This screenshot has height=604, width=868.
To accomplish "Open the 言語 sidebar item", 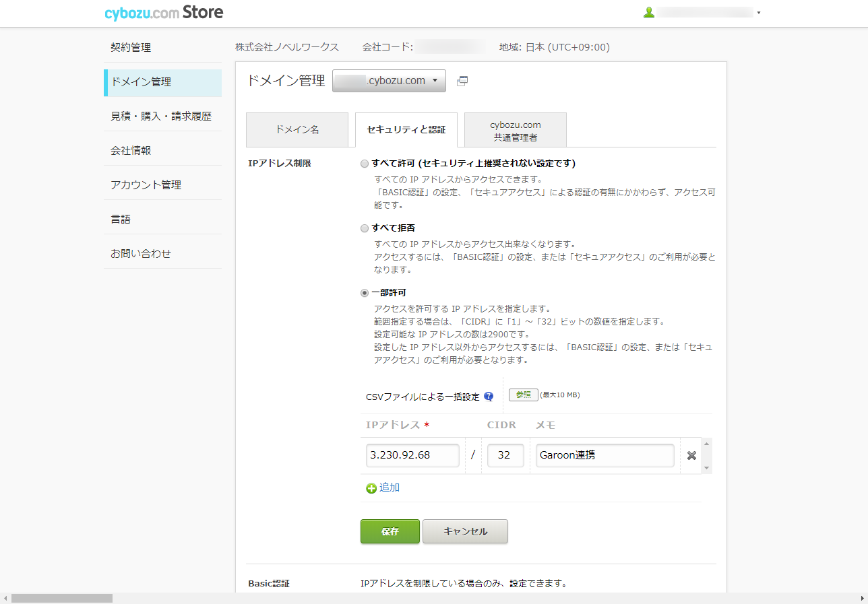I will pos(162,220).
